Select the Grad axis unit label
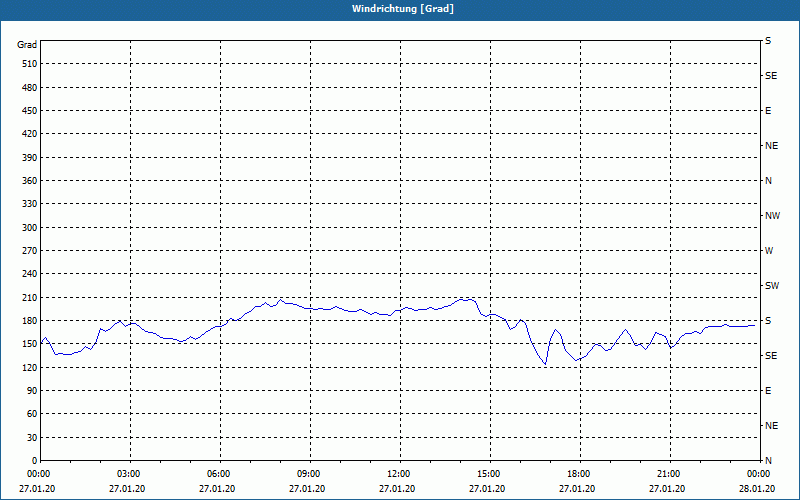800x500 pixels. 27,45
